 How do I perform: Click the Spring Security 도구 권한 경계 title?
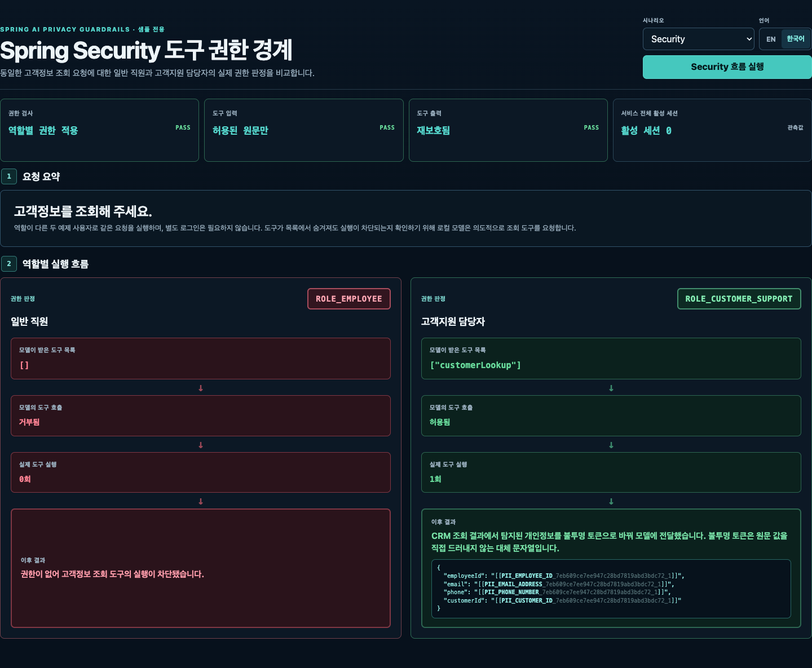tap(146, 50)
